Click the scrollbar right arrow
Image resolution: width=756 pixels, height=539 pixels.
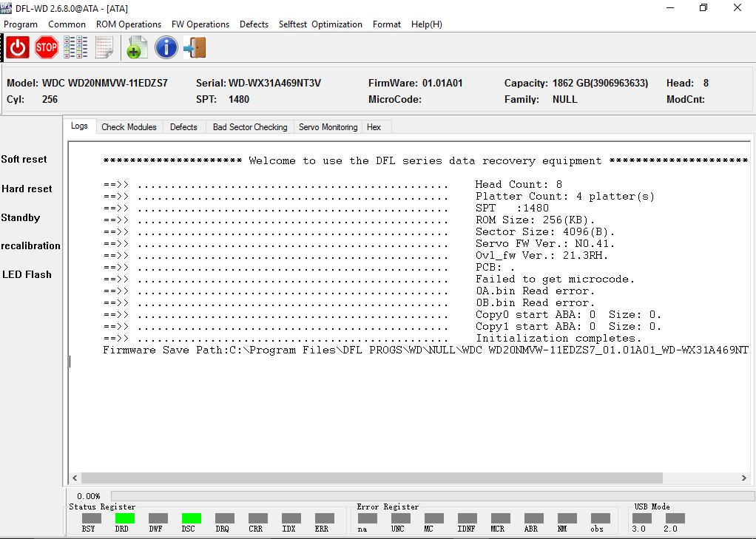pyautogui.click(x=744, y=478)
